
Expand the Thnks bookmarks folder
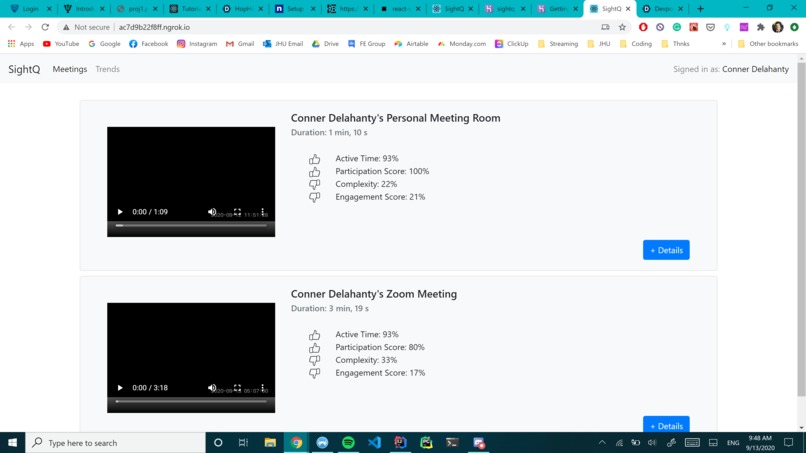pos(675,44)
